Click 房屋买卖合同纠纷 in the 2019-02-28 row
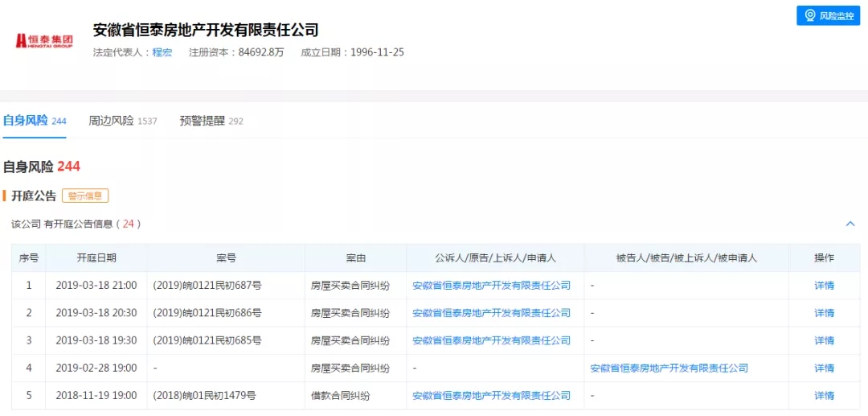This screenshot has width=868, height=416. coord(350,369)
